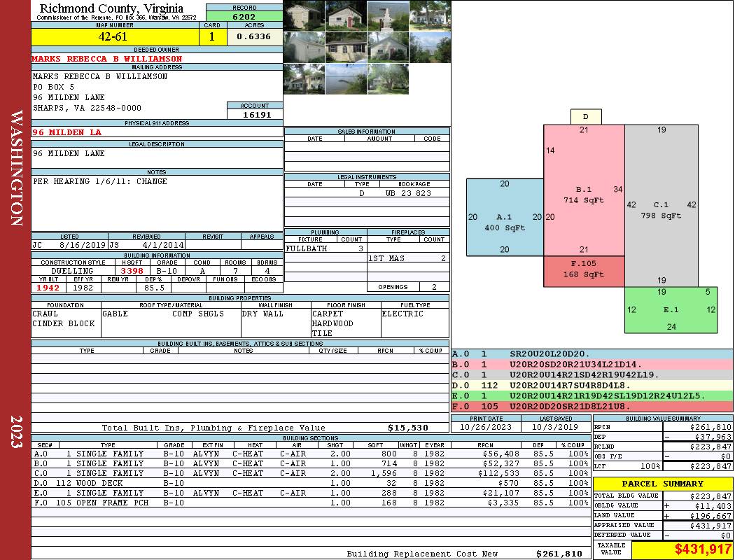
Task: Click depreciation amount $37,963
Action: coord(713,437)
